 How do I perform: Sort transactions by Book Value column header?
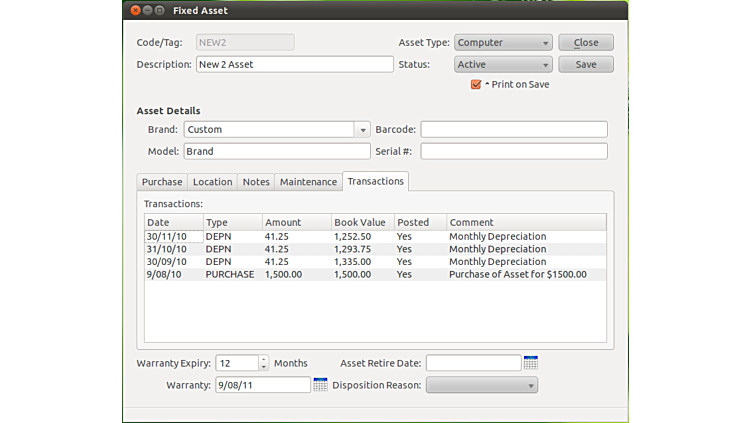(362, 222)
